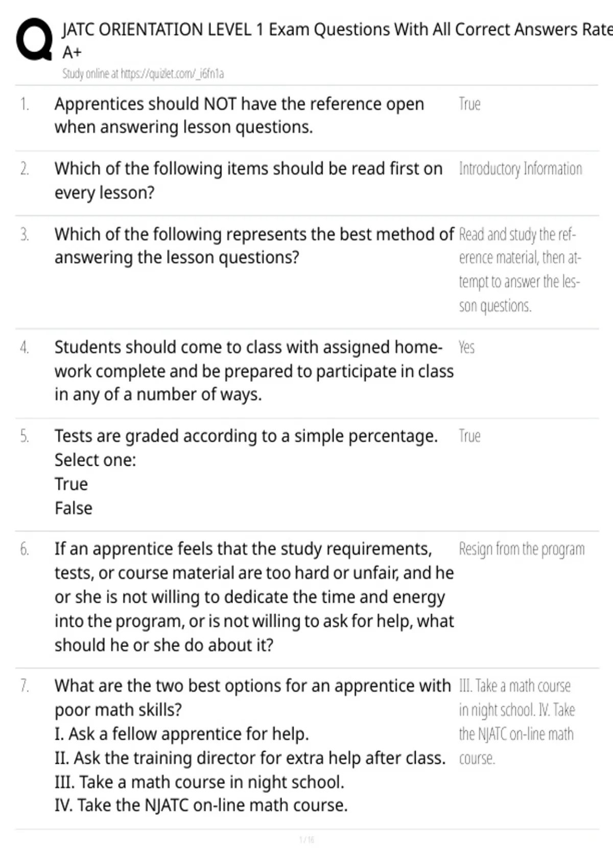Select question 1 about reference open

click(x=239, y=115)
